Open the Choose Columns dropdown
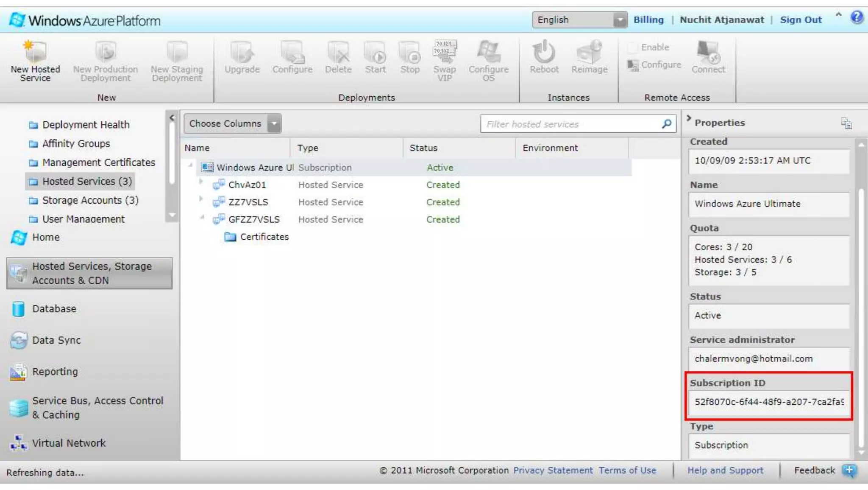The height and width of the screenshot is (490, 868). (274, 124)
